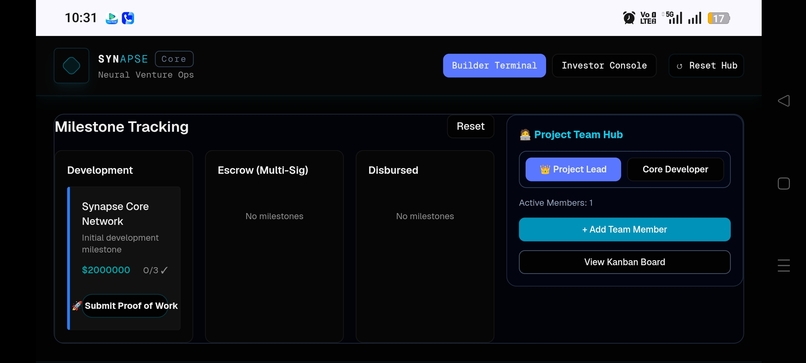
Task: Click the SYNAPSE brand name
Action: 123,59
